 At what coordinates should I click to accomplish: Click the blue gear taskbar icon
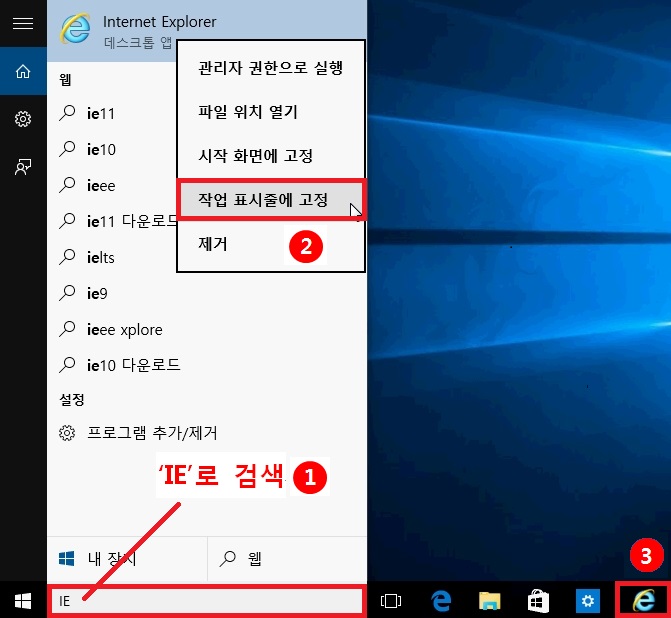(587, 600)
